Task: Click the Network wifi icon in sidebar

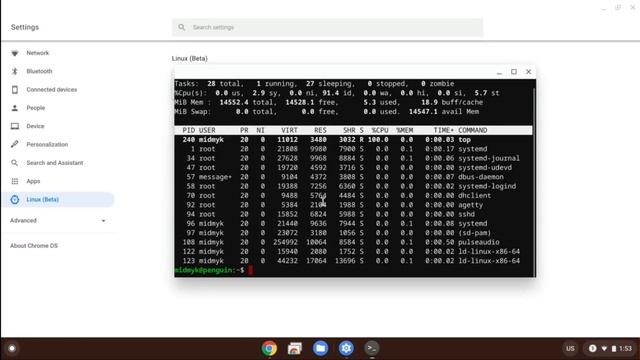Action: (15, 53)
